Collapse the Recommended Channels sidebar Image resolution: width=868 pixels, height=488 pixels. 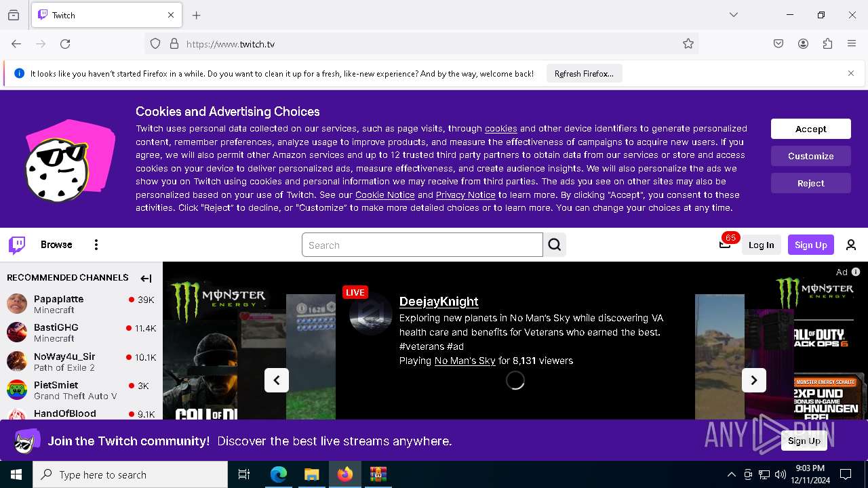[146, 278]
